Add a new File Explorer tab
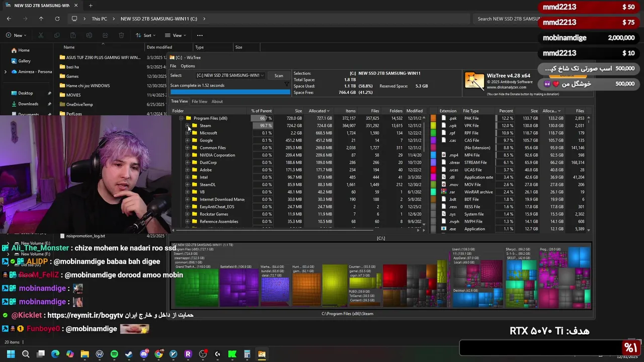 pyautogui.click(x=91, y=6)
